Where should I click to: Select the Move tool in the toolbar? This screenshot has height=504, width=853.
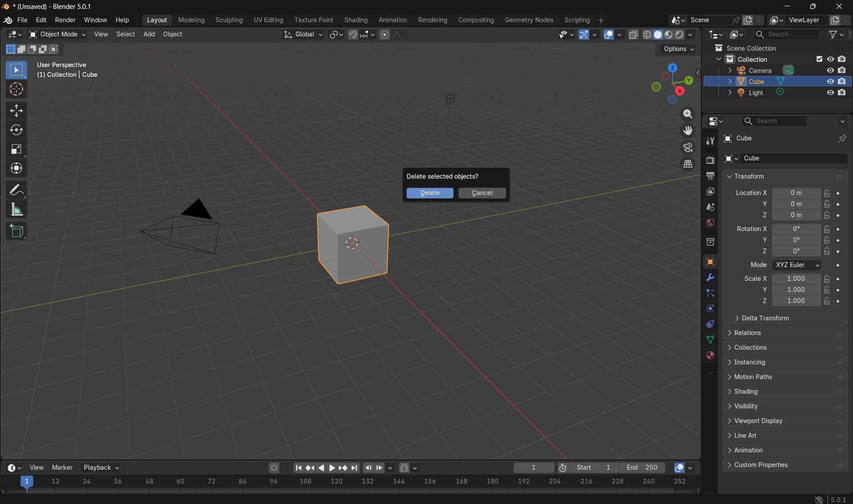point(16,111)
